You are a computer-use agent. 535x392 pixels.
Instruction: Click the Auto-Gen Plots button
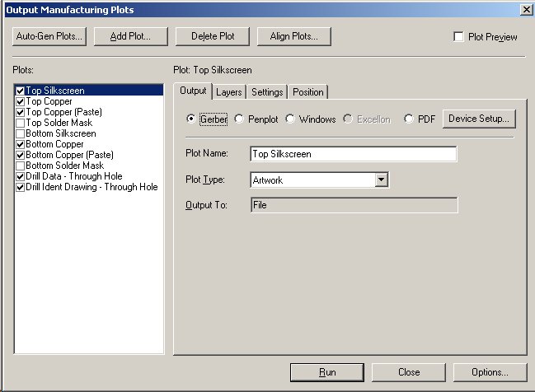(49, 36)
